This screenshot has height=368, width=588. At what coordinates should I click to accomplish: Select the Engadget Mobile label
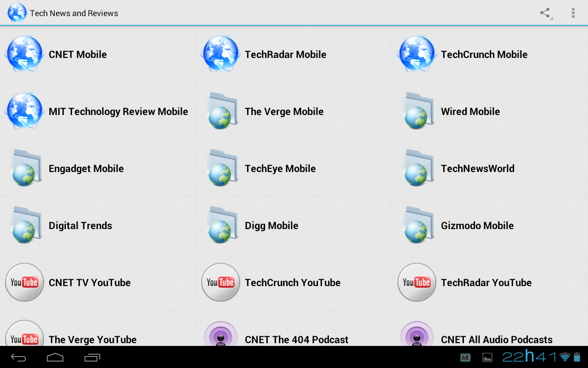pos(86,168)
